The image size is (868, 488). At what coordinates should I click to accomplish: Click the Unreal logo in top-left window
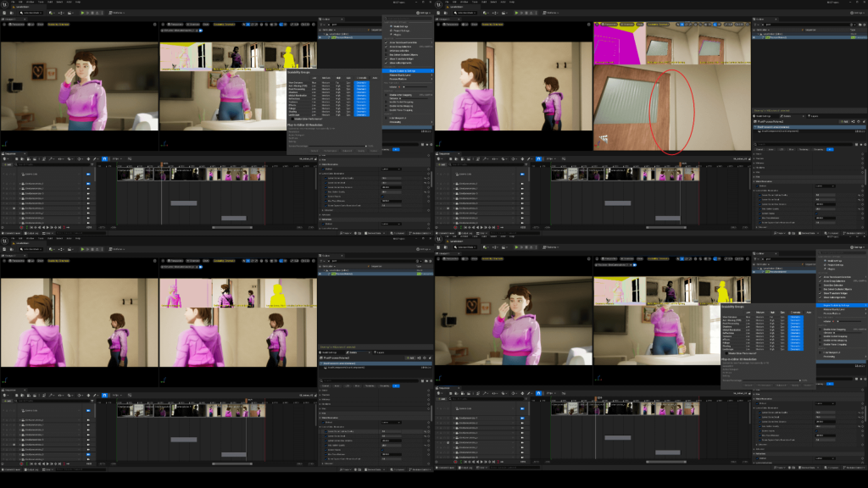pos(4,4)
